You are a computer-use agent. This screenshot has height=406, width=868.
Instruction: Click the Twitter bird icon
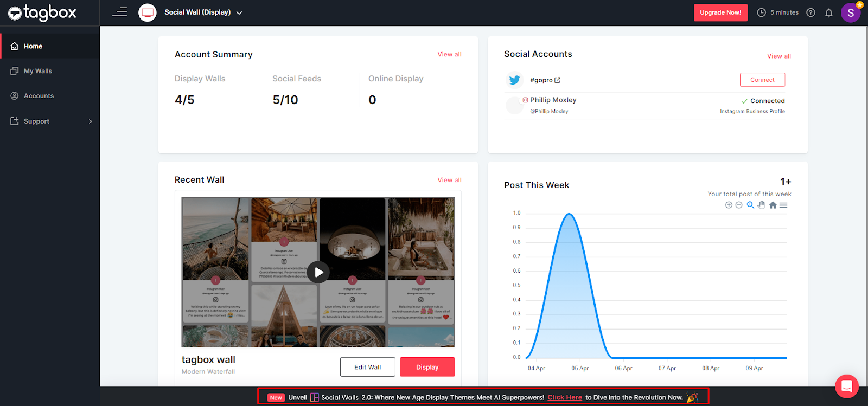tap(514, 80)
